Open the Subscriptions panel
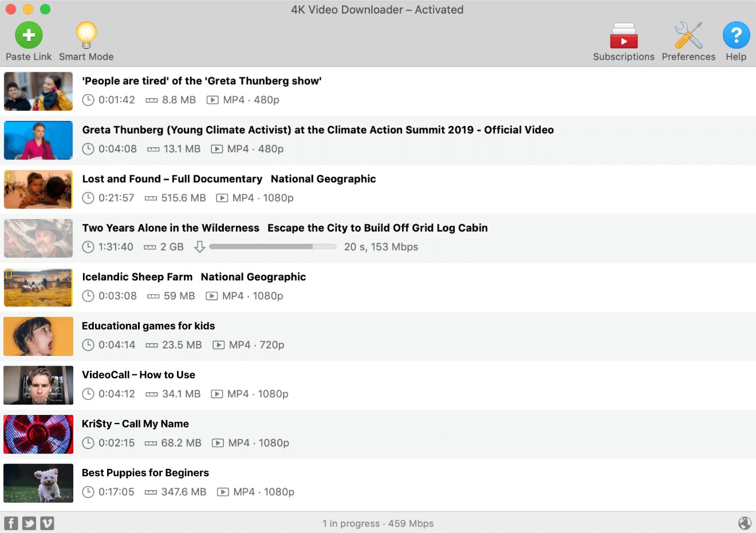The height and width of the screenshot is (533, 756). point(623,36)
